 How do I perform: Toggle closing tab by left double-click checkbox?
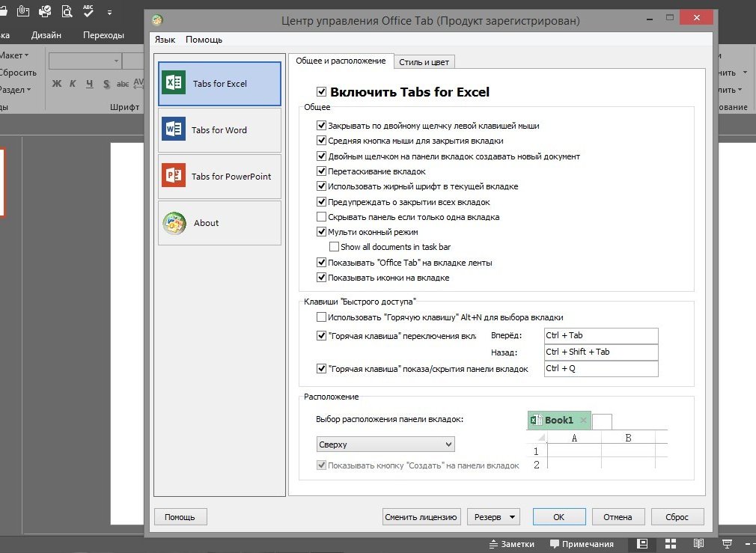coord(322,126)
